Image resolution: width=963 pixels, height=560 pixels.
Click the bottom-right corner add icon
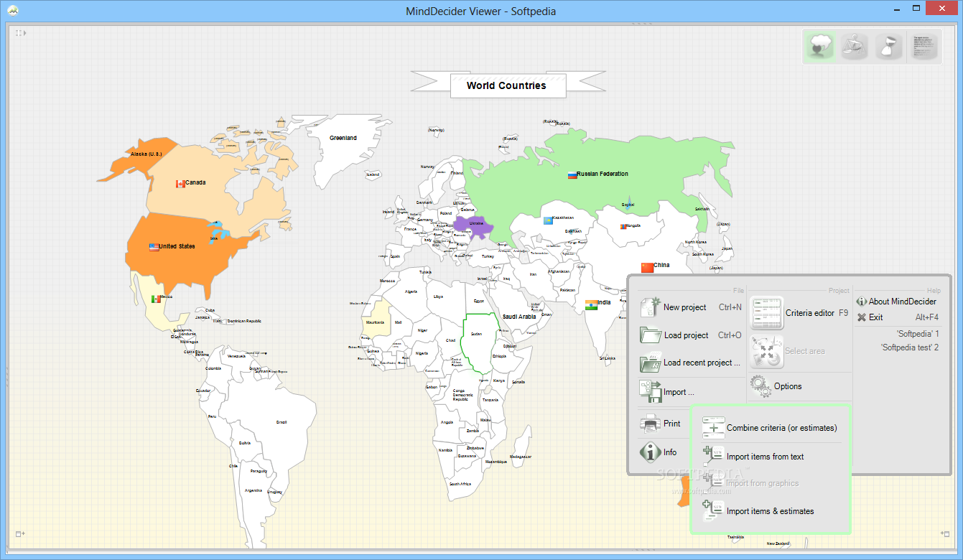click(945, 533)
